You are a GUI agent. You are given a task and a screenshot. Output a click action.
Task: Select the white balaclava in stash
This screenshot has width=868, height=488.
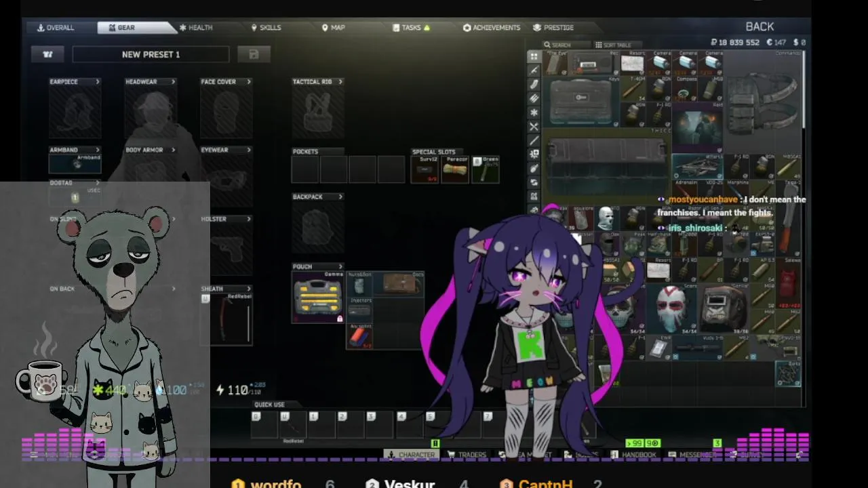click(x=606, y=219)
